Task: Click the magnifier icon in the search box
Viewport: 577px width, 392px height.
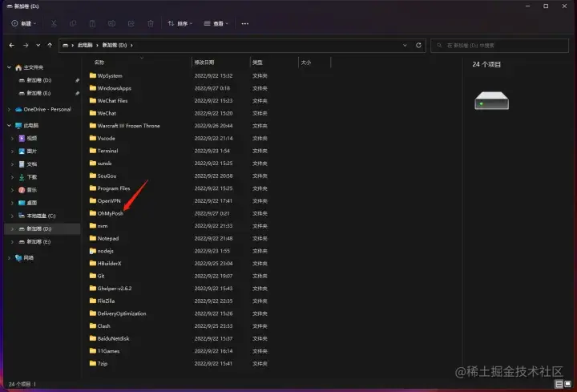Action: tap(439, 45)
